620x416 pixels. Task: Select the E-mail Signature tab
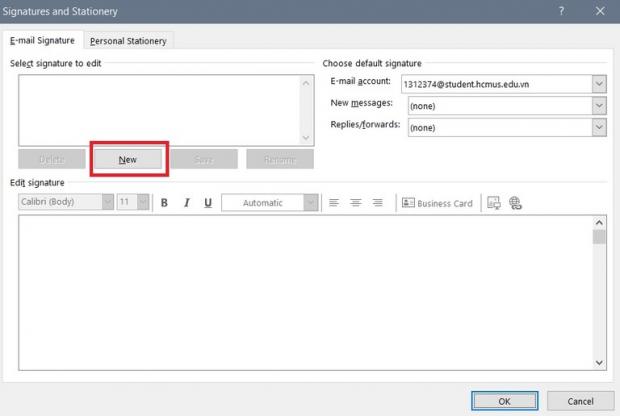(x=43, y=41)
